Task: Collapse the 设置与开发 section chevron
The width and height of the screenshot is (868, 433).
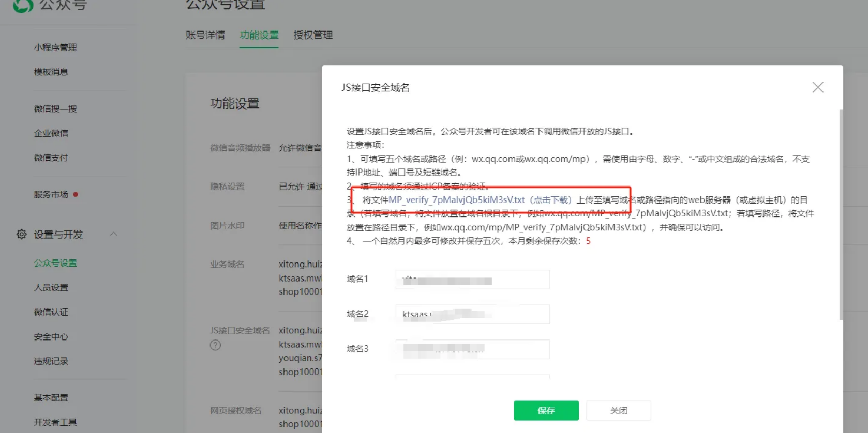Action: pyautogui.click(x=114, y=234)
